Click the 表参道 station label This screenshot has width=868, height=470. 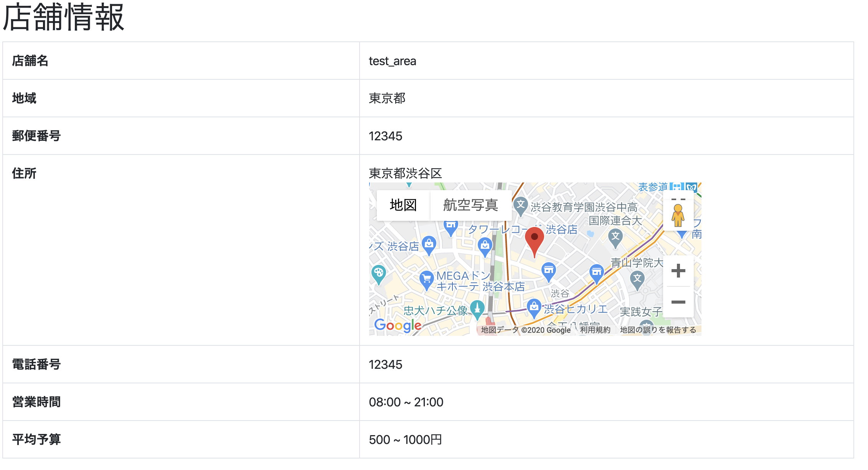(652, 187)
